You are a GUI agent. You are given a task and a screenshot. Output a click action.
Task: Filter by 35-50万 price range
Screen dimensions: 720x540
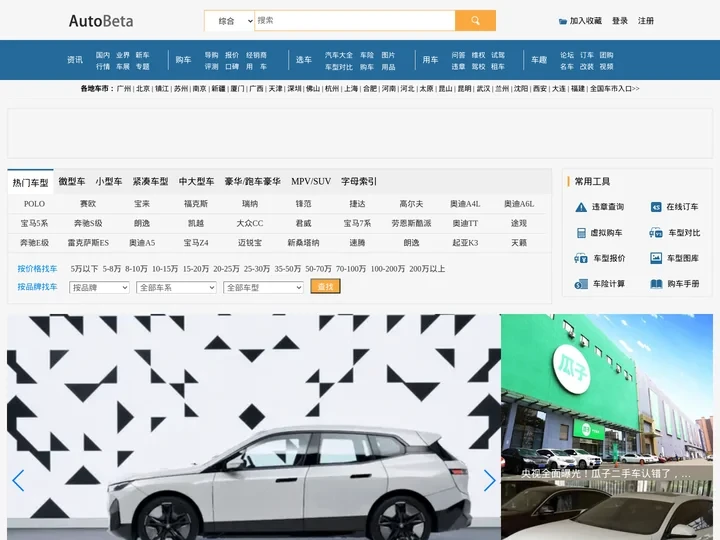coord(287,269)
